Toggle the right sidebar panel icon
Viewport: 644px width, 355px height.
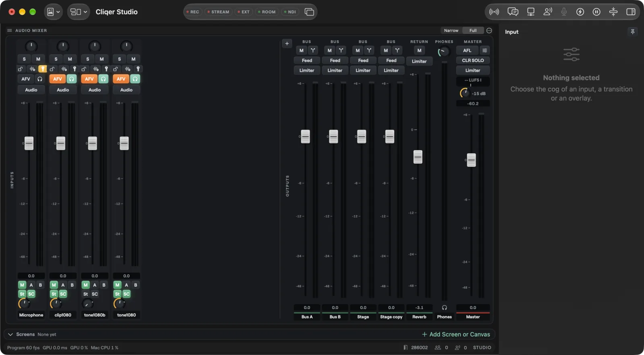[631, 12]
